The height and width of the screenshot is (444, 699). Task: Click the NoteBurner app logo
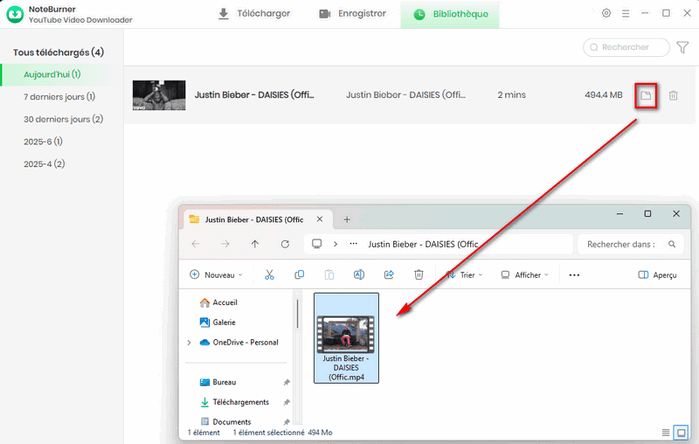(15, 14)
